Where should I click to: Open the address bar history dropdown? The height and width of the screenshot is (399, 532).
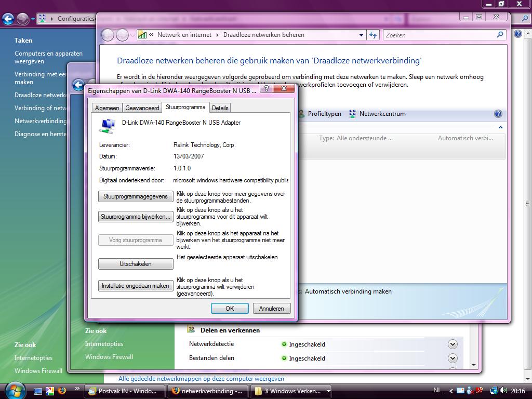point(362,35)
